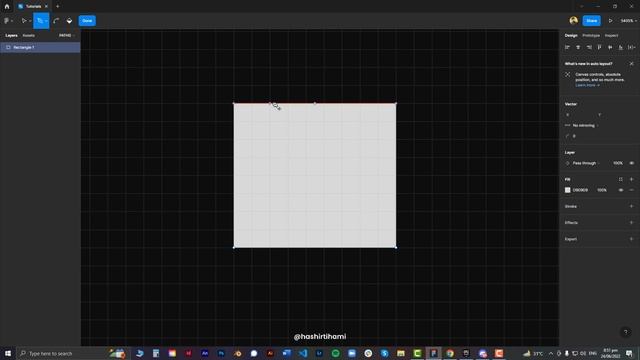Present the prototype with play icon
Viewport: 640px width, 360px height.
click(x=611, y=20)
